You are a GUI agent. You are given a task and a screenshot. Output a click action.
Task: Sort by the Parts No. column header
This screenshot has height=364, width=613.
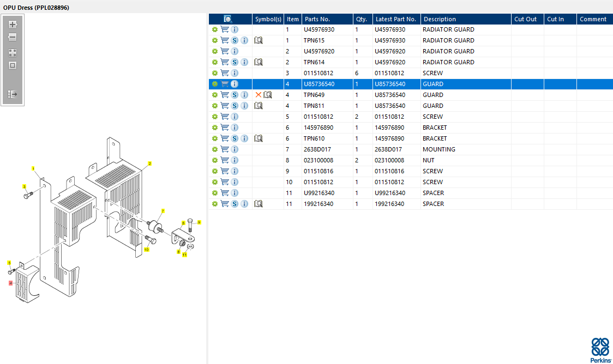point(328,19)
